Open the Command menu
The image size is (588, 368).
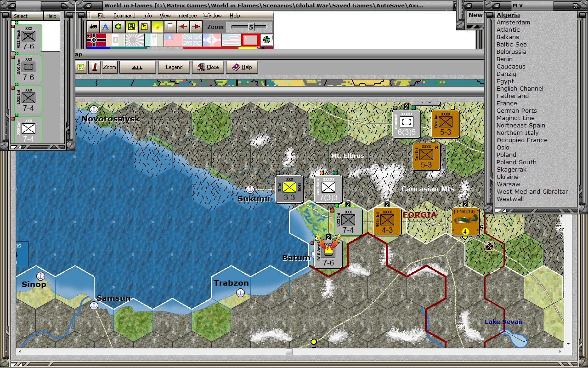tap(124, 16)
